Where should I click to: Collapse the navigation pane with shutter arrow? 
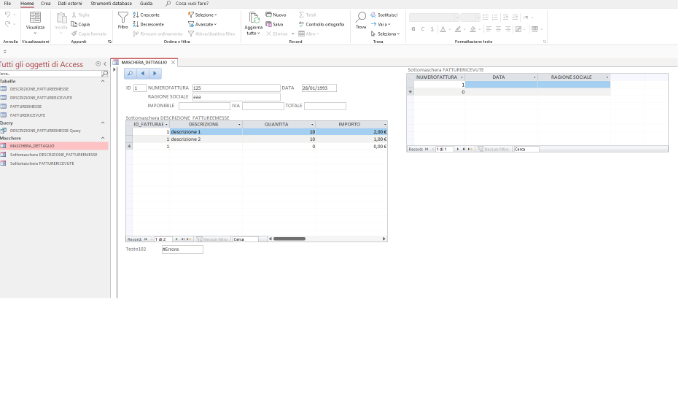105,64
